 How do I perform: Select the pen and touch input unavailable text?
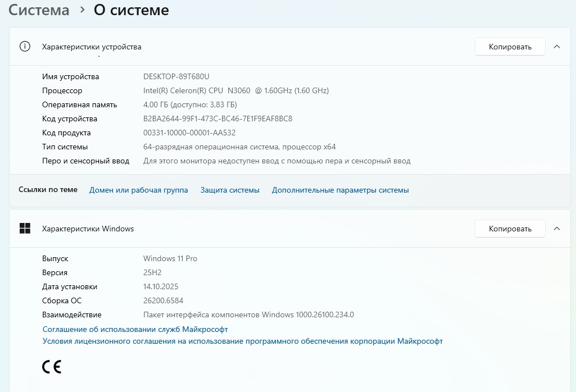(x=277, y=161)
